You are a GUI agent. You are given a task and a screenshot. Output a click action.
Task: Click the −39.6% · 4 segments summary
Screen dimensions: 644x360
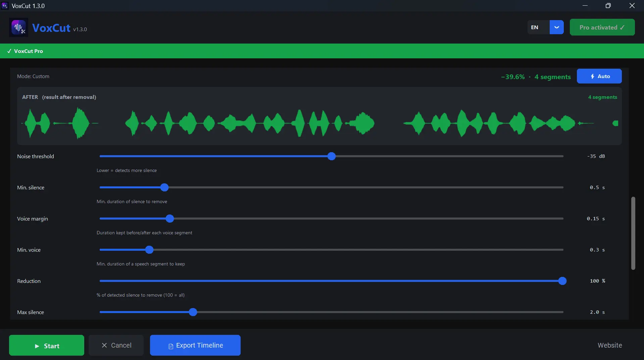click(536, 77)
